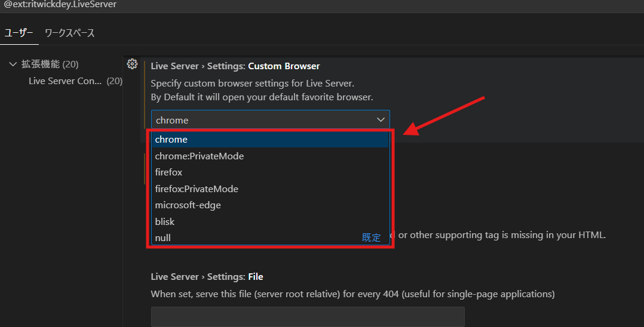Select 拡張機能 (20) in the settings tree
The image size is (644, 327).
coord(50,64)
